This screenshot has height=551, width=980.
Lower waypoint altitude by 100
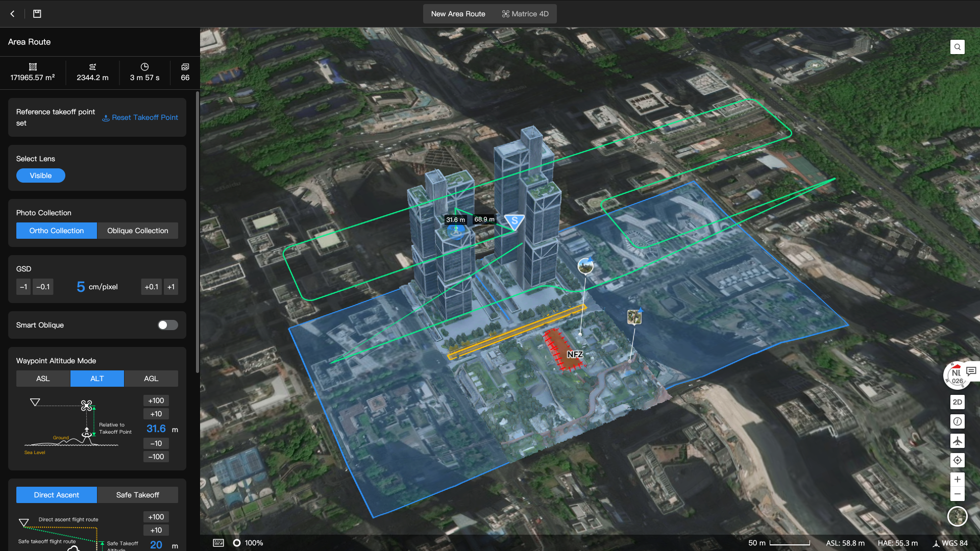[156, 457]
